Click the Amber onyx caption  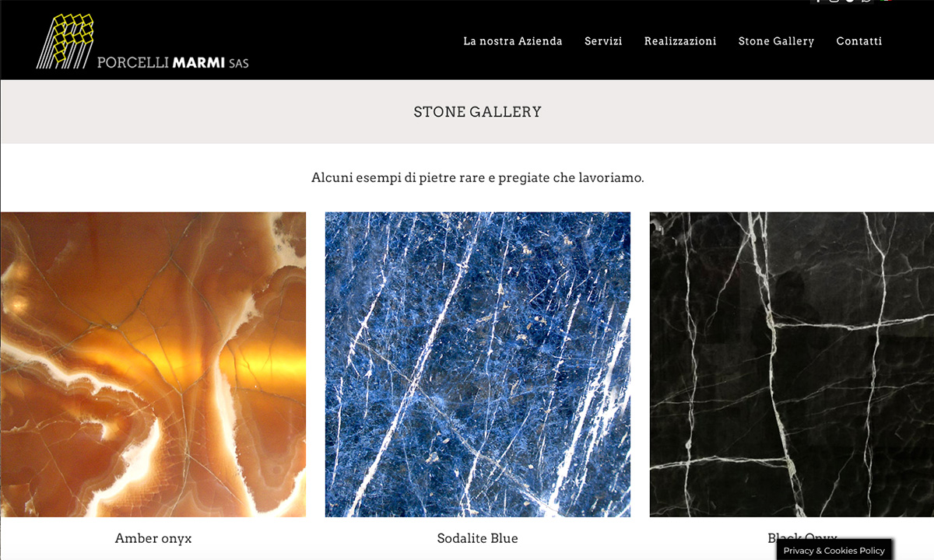pos(153,538)
